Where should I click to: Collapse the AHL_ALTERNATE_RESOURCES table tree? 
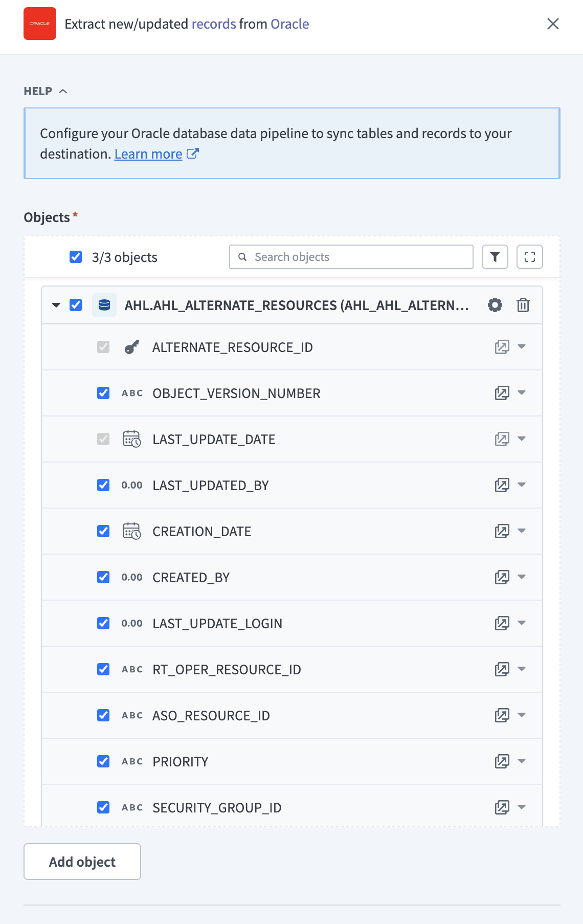pos(56,305)
